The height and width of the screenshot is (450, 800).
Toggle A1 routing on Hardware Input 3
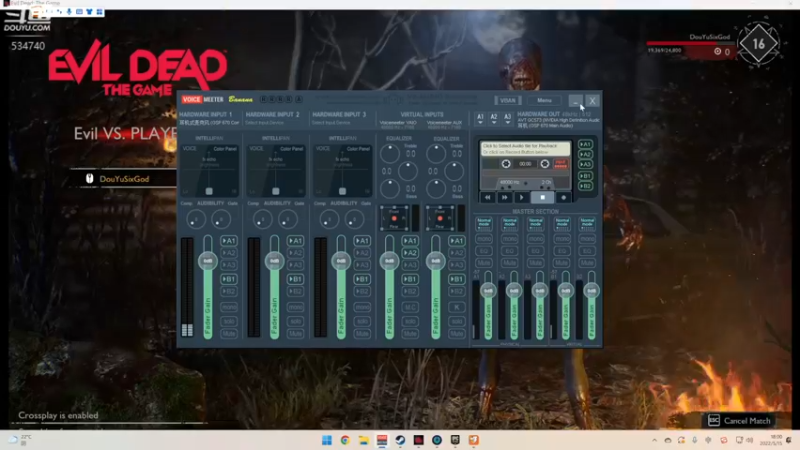[x=362, y=240]
